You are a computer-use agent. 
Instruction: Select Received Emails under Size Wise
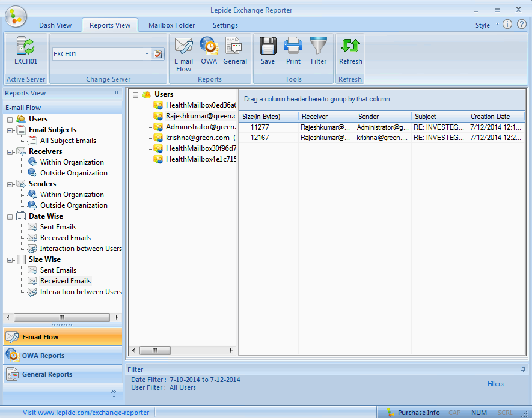point(66,281)
